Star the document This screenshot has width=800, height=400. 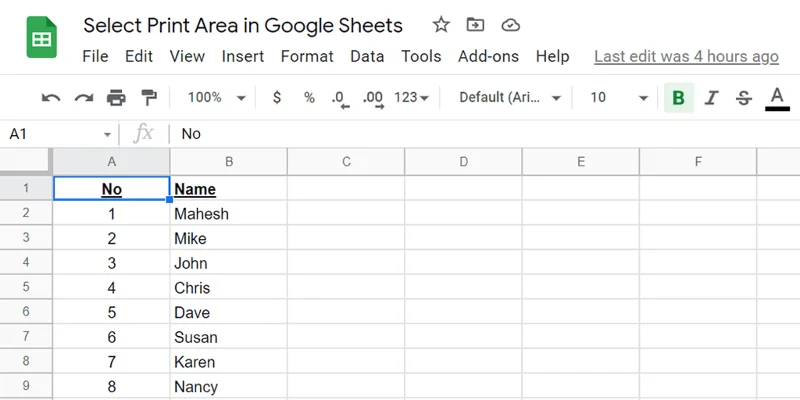pyautogui.click(x=441, y=24)
